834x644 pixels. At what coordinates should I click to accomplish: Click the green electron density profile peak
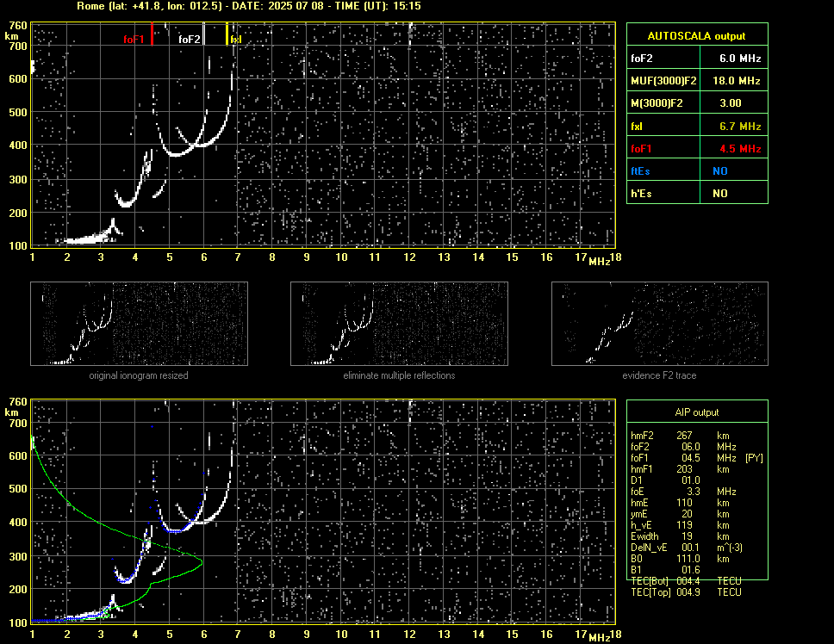tap(201, 560)
